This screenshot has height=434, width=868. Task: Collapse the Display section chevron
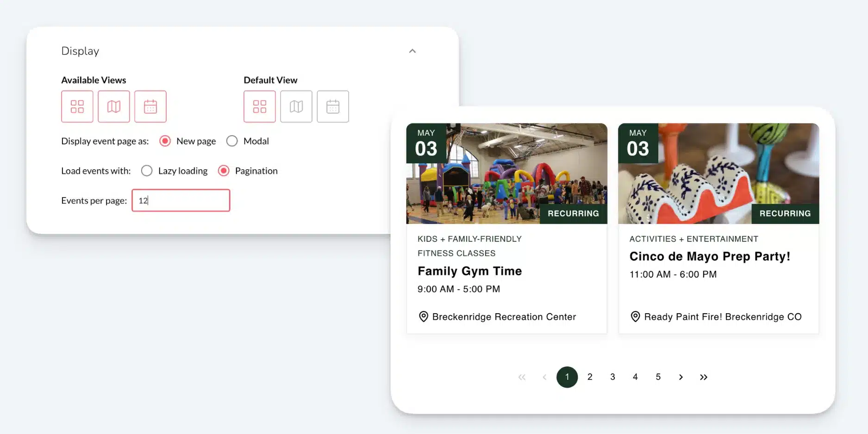click(412, 51)
